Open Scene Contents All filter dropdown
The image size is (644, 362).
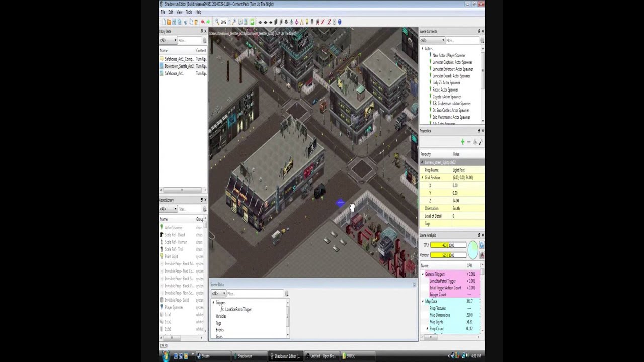432,40
